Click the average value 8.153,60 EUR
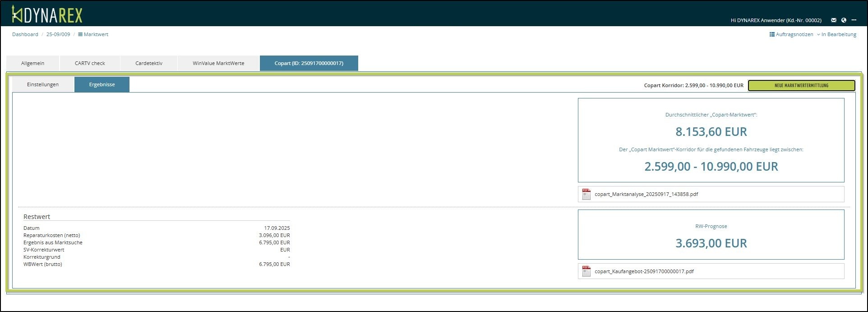Viewport: 868px width, 312px height. click(711, 132)
